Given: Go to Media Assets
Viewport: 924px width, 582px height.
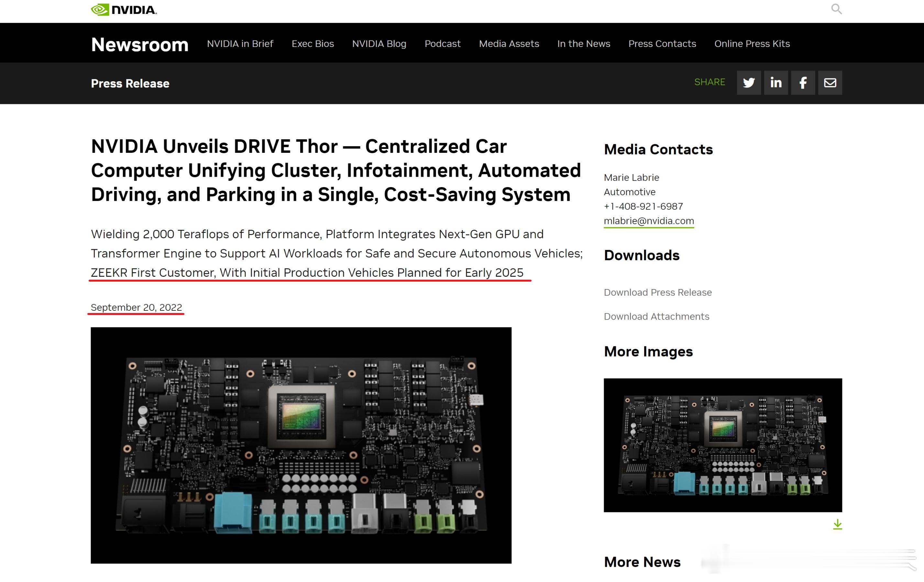Looking at the screenshot, I should [x=509, y=44].
